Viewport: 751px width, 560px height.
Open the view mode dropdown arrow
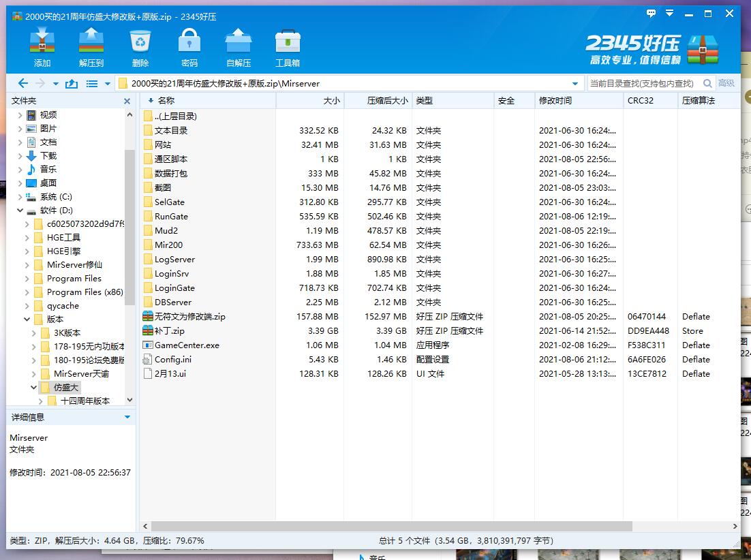(108, 84)
